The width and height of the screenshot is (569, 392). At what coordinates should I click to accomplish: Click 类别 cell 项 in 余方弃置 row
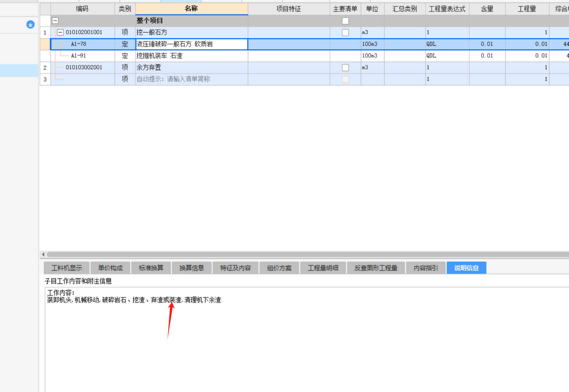point(125,67)
